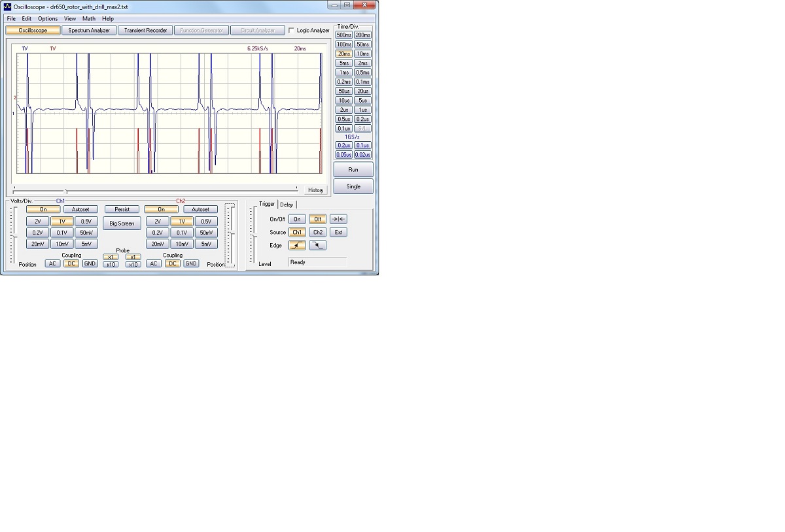Image resolution: width=785 pixels, height=532 pixels.
Task: Turn trigger On
Action: click(297, 220)
